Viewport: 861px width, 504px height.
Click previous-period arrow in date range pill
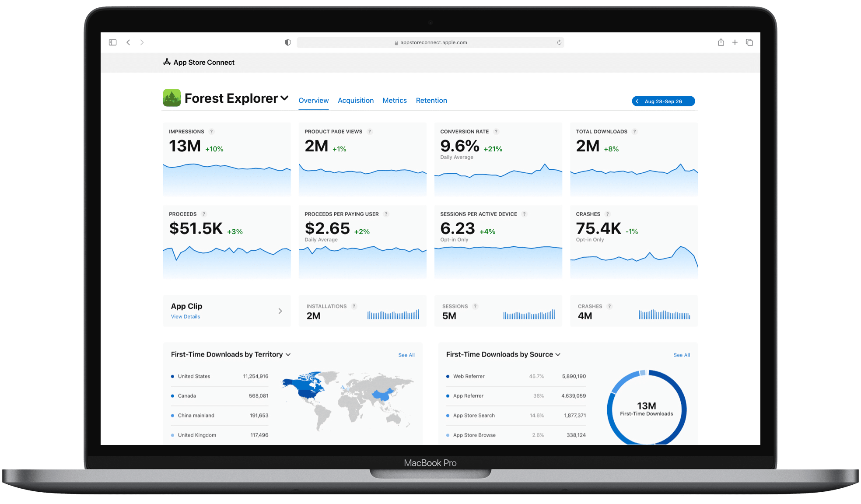(x=637, y=101)
